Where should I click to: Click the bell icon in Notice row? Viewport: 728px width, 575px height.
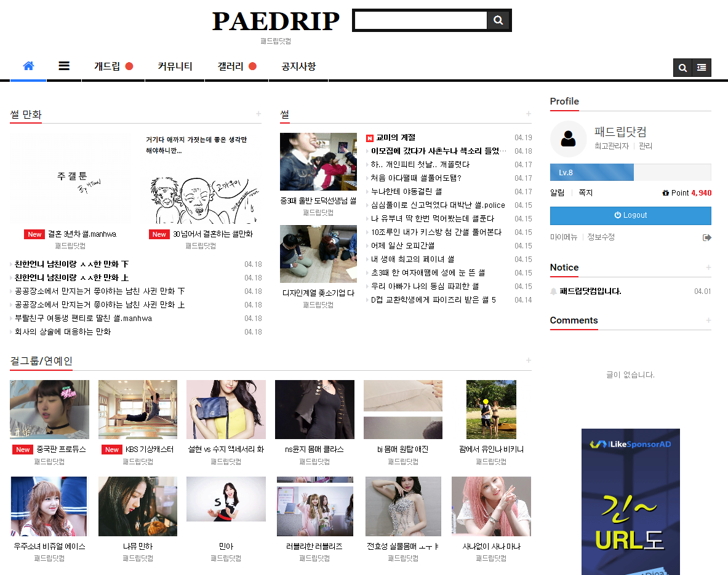click(553, 291)
